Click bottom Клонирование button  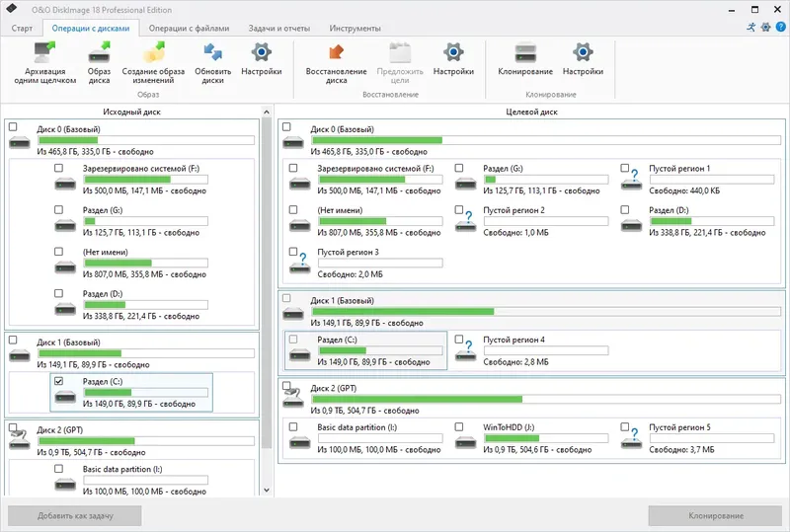(x=715, y=516)
